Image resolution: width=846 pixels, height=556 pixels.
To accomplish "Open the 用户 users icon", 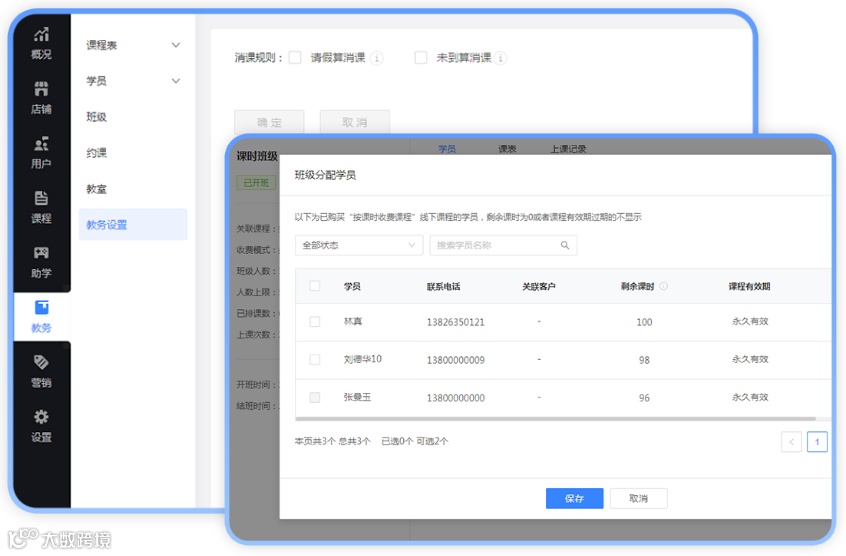I will (x=42, y=143).
